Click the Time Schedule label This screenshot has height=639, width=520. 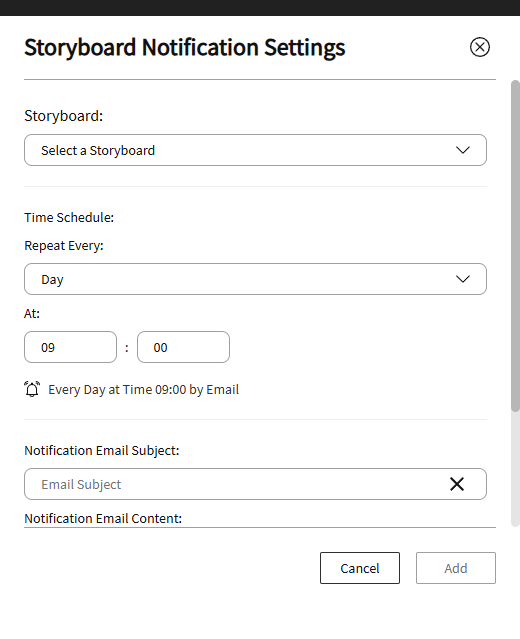pyautogui.click(x=69, y=218)
